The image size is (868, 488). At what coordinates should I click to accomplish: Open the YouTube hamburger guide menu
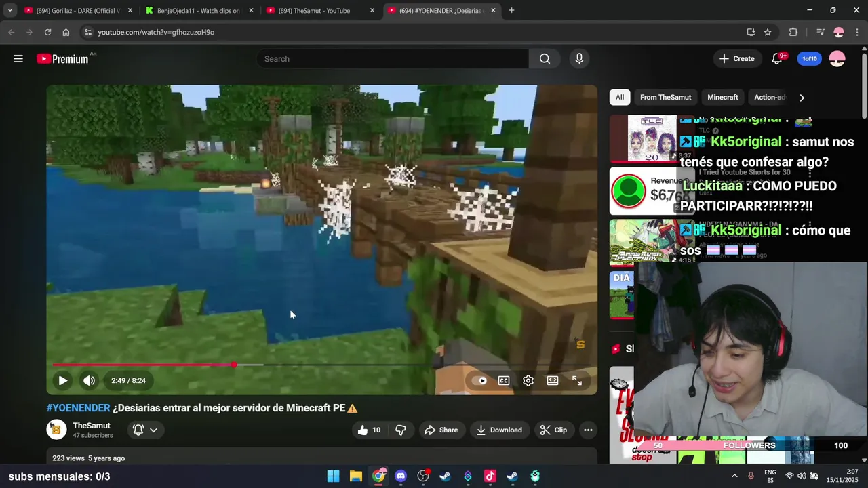tap(18, 59)
